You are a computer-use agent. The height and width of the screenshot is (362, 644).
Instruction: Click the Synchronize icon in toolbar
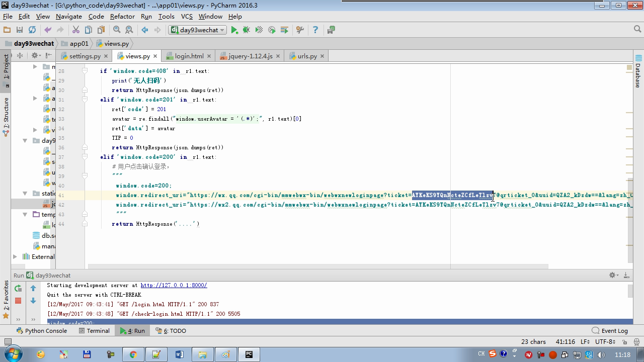click(32, 30)
